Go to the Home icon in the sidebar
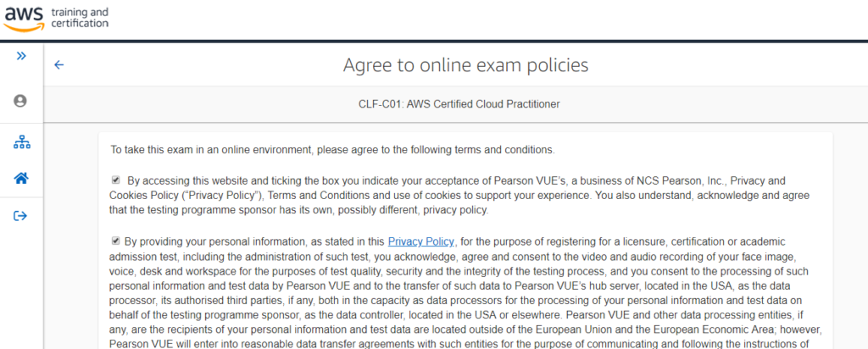 21,178
